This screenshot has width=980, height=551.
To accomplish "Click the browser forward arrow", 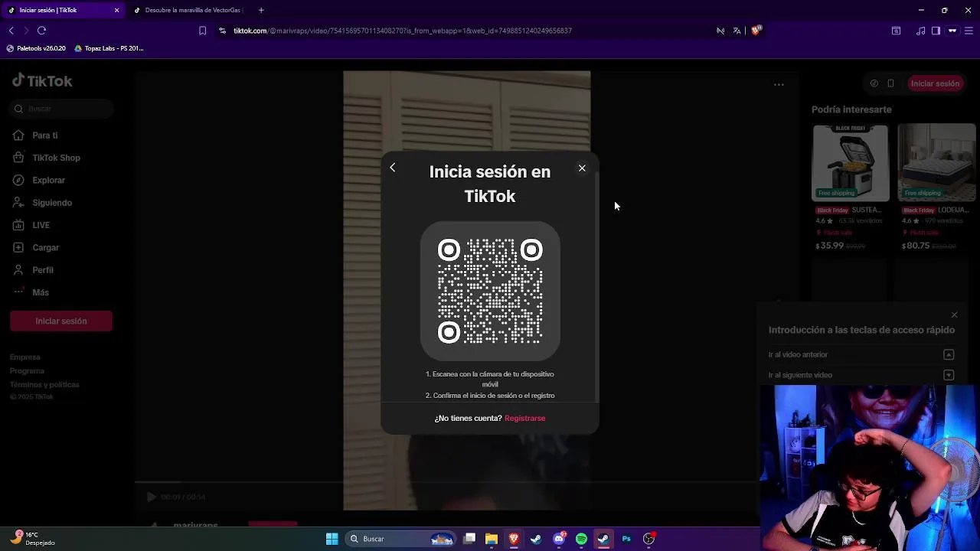I will coord(26,31).
